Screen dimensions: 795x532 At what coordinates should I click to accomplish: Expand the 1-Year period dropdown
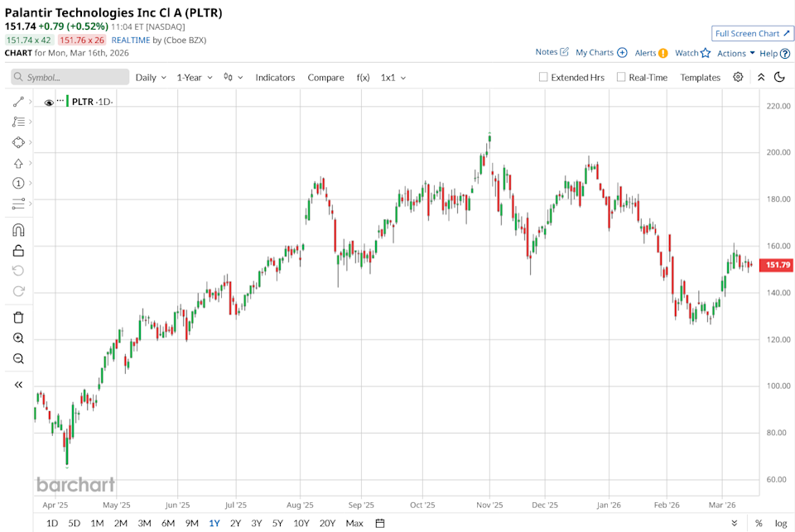[195, 77]
